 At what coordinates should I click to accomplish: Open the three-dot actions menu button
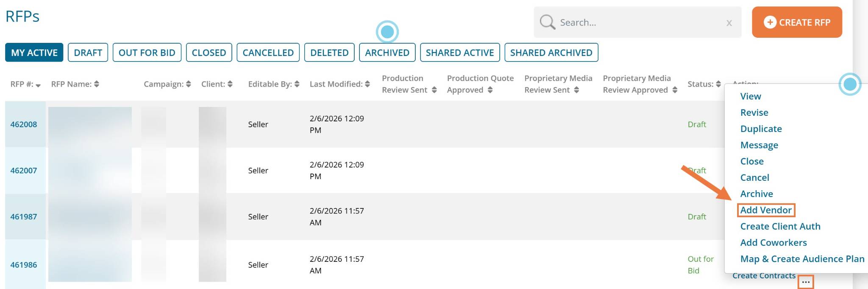pos(806,282)
